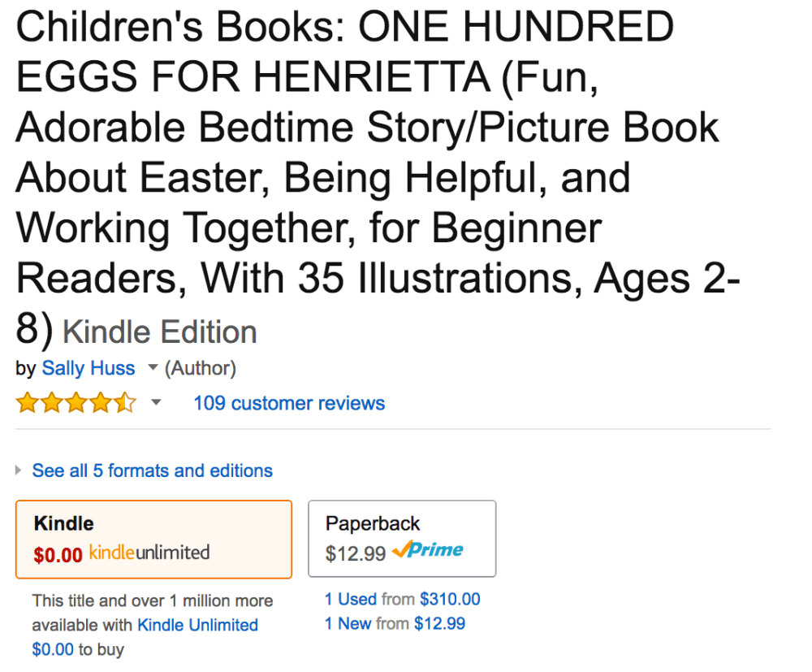Image resolution: width=812 pixels, height=672 pixels.
Task: Click the (Author) role label
Action: tap(201, 369)
